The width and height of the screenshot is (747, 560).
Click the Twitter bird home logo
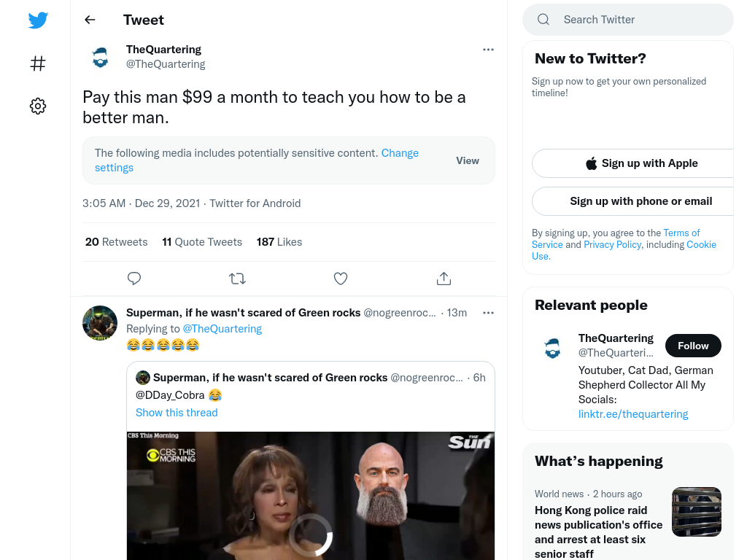(38, 20)
